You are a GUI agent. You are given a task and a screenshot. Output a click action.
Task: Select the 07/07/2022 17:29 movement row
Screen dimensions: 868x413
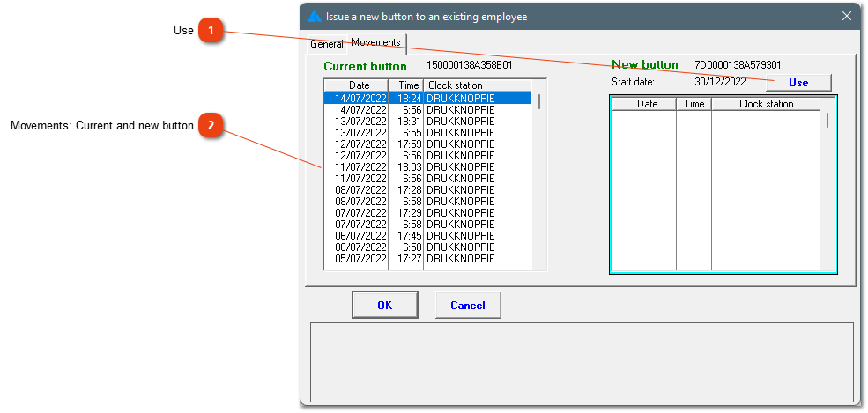pyautogui.click(x=428, y=213)
